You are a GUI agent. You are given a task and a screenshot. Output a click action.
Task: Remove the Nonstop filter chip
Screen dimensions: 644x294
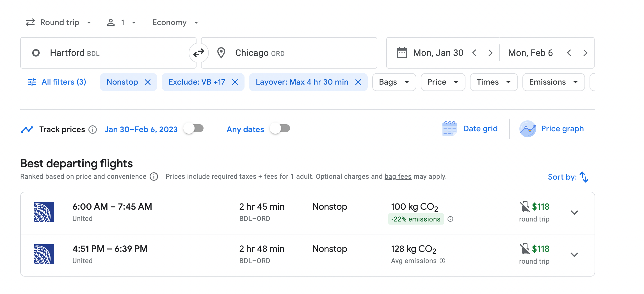[x=148, y=82]
